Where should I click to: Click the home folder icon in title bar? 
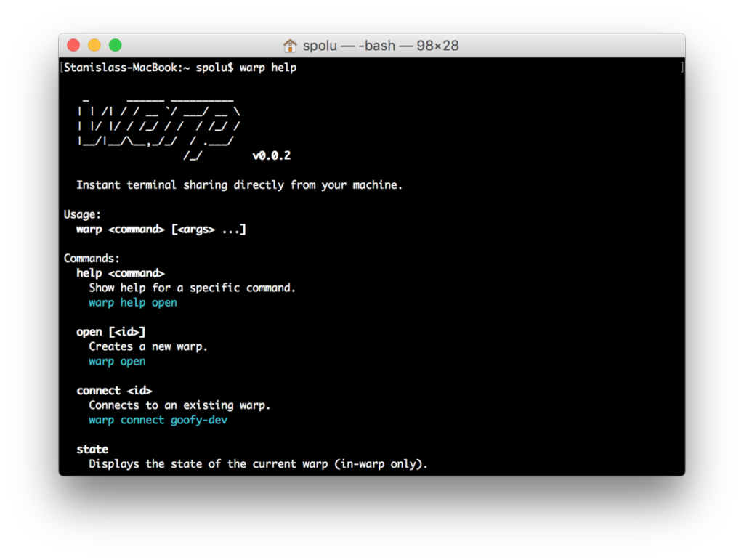[x=290, y=46]
